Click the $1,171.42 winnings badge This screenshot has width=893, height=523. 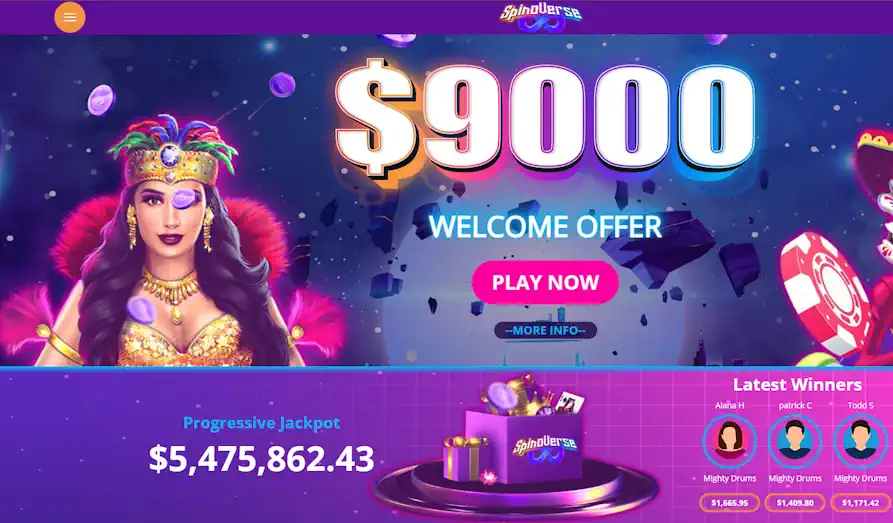click(x=861, y=502)
